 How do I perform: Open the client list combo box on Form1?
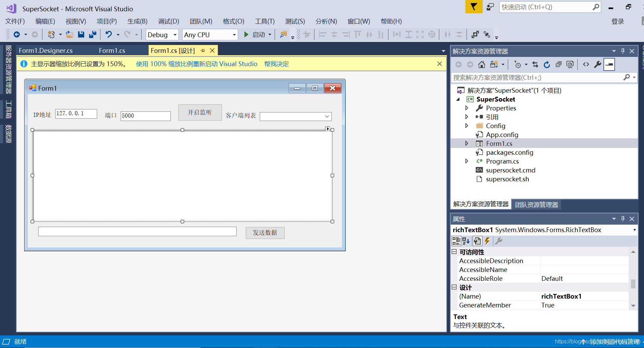pos(327,117)
